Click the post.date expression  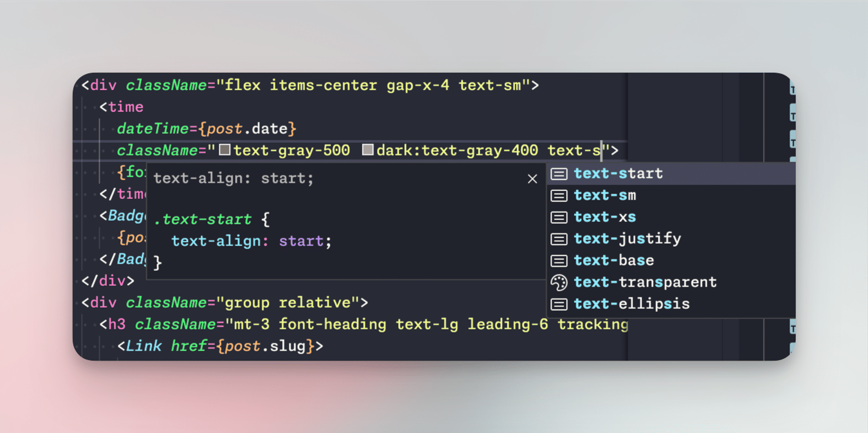pyautogui.click(x=247, y=129)
